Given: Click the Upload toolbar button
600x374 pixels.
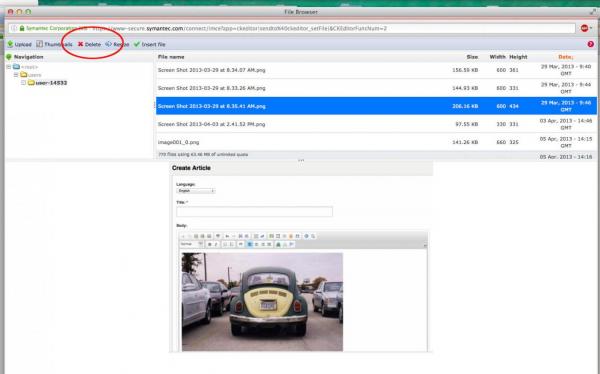Looking at the screenshot, I should point(20,44).
